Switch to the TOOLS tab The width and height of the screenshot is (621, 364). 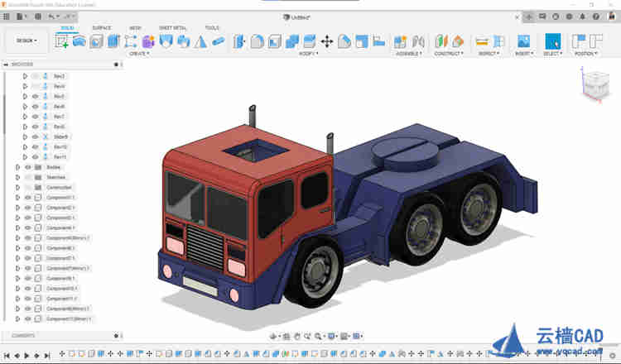(x=212, y=27)
